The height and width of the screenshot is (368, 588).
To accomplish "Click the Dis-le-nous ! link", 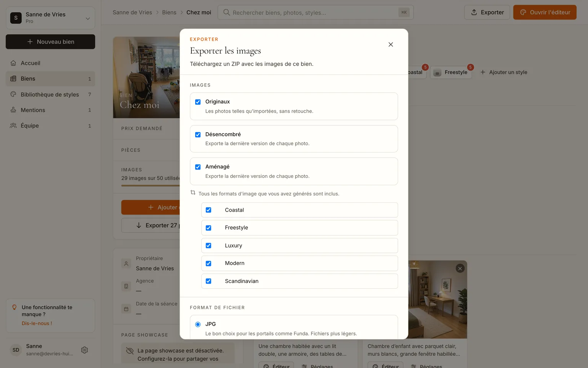I will (x=37, y=324).
